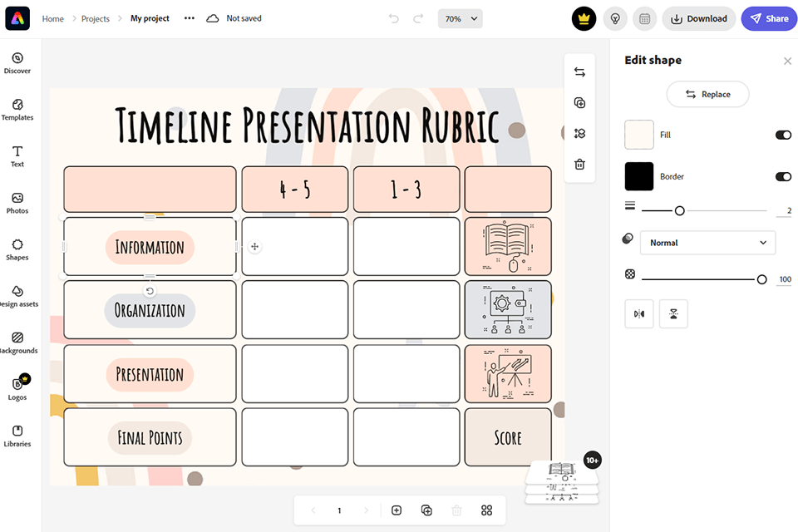This screenshot has height=532, width=798.
Task: Open the Discover panel
Action: (x=17, y=63)
